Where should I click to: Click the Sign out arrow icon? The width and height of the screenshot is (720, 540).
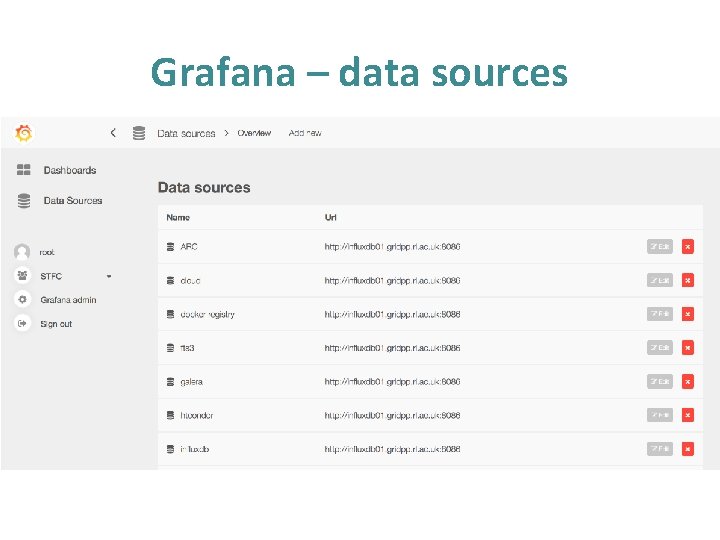point(22,323)
